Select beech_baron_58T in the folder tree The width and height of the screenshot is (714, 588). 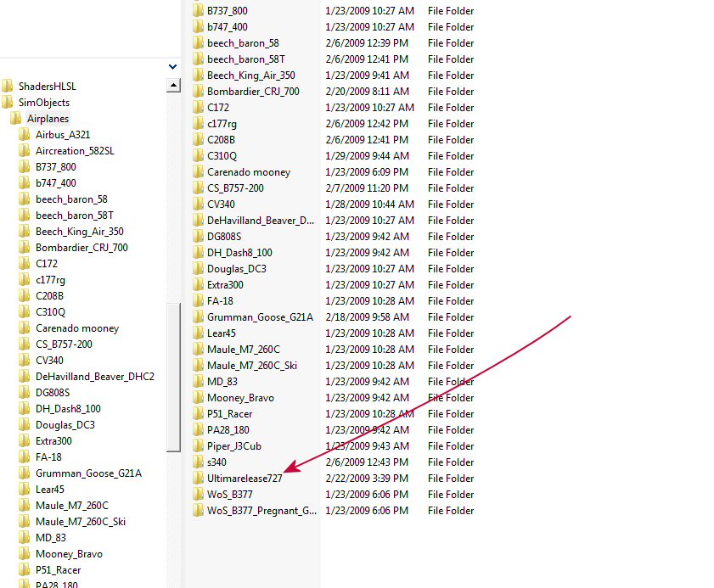tap(75, 215)
